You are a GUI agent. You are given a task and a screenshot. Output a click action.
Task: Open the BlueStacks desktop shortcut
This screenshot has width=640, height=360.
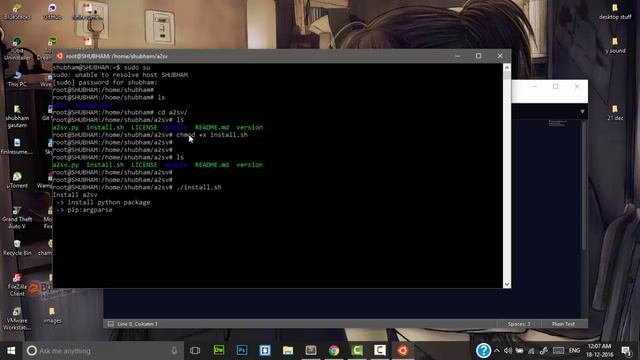click(17, 11)
